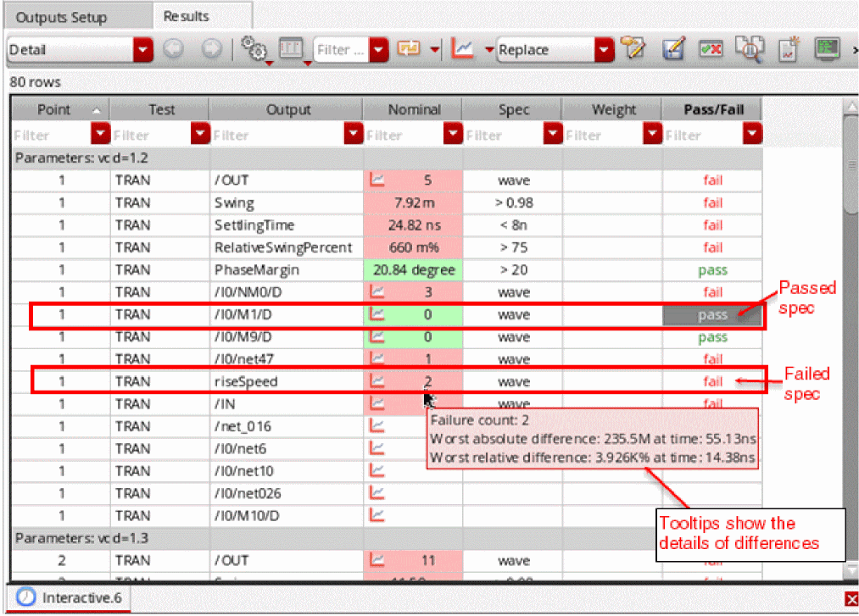Click the plot icon in riseSpeed row
Image resolution: width=859 pixels, height=616 pixels.
[x=377, y=380]
